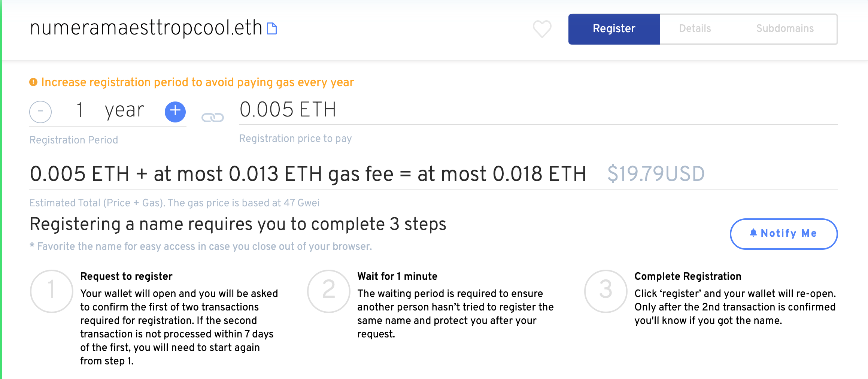Viewport: 868px width, 379px height.
Task: Switch to the Details tab
Action: pyautogui.click(x=695, y=29)
